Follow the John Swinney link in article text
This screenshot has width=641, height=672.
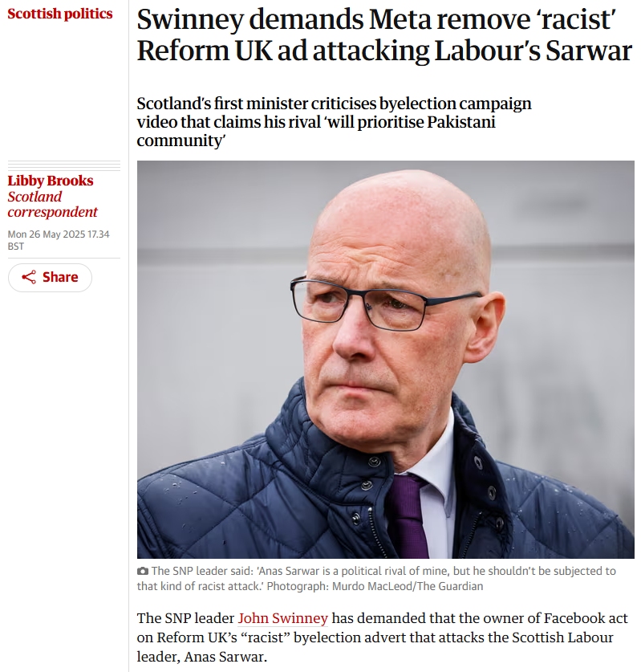283,618
